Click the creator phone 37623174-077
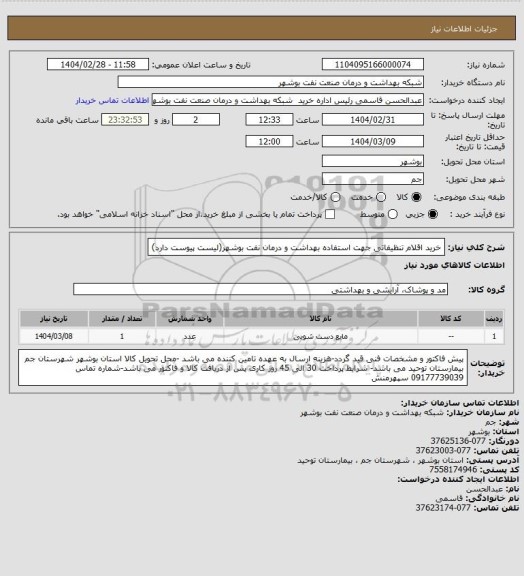This screenshot has height=576, width=524. tap(443, 508)
